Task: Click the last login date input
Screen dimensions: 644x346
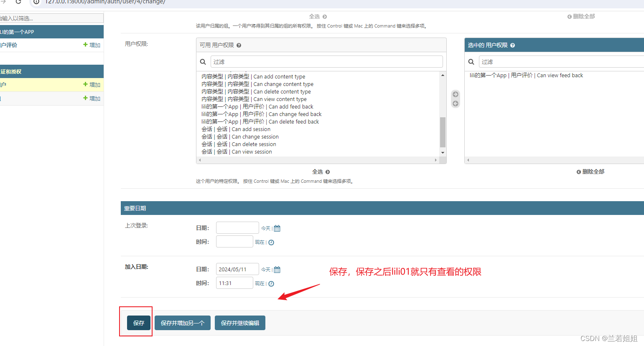Action: tap(237, 228)
